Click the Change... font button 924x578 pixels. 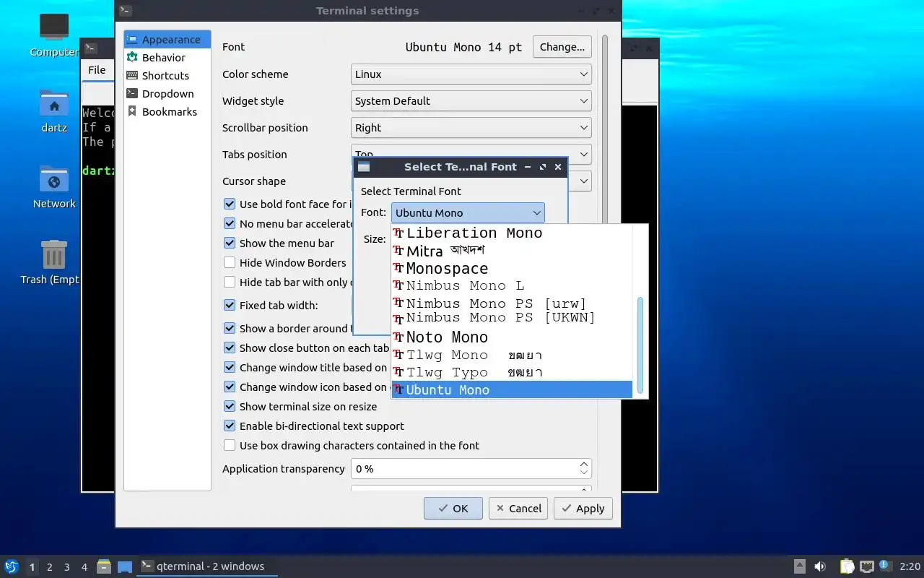[x=562, y=47]
